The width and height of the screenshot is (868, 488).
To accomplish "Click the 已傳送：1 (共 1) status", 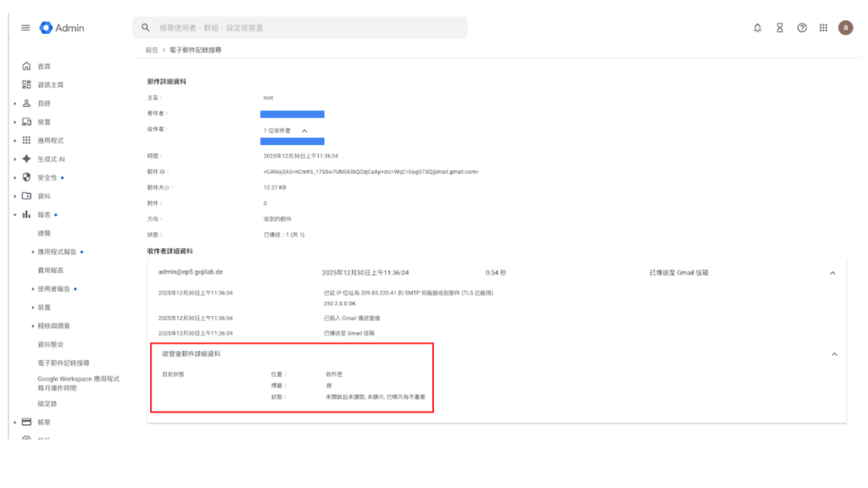I will point(284,235).
